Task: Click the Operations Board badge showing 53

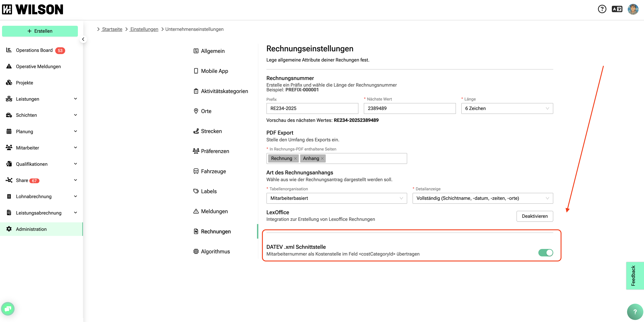Action: [x=60, y=51]
